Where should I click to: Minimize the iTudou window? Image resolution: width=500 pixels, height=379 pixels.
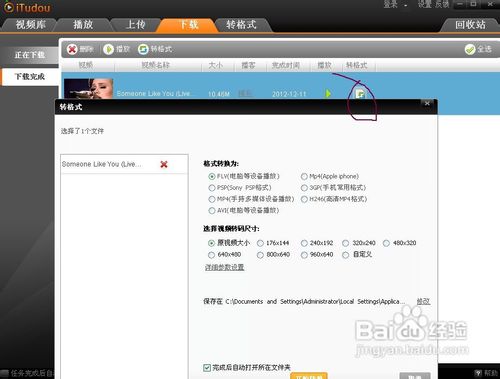(460, 4)
